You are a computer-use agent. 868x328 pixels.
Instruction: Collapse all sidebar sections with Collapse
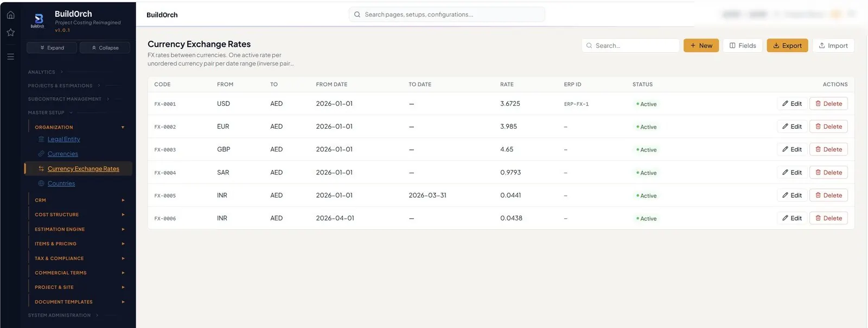tap(105, 48)
